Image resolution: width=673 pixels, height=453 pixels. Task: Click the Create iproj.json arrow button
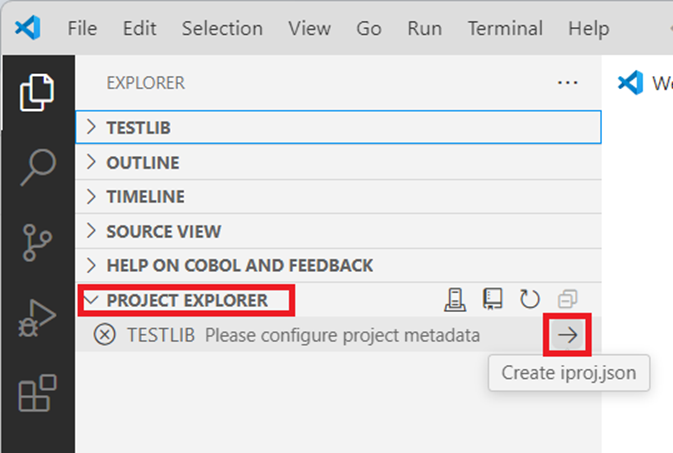[567, 335]
